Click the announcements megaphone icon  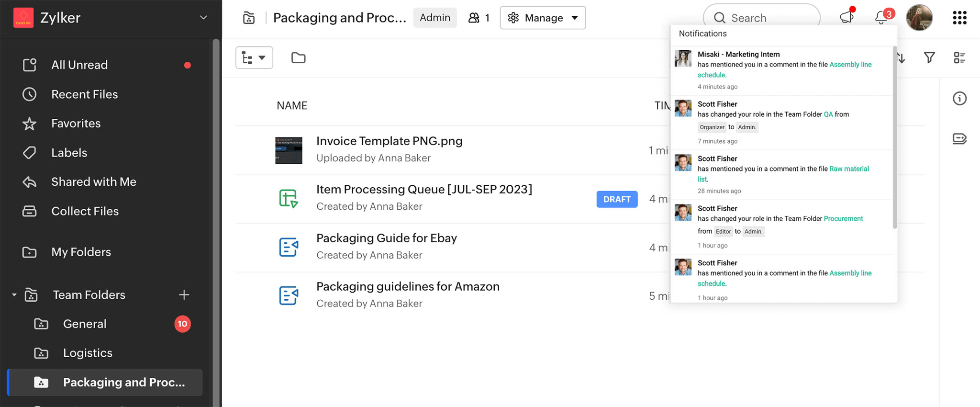pos(846,18)
